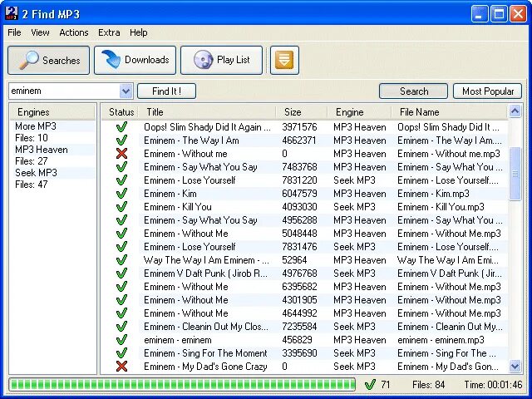Click green check of Lose Yourself 7831220
The height and width of the screenshot is (399, 532).
point(121,180)
